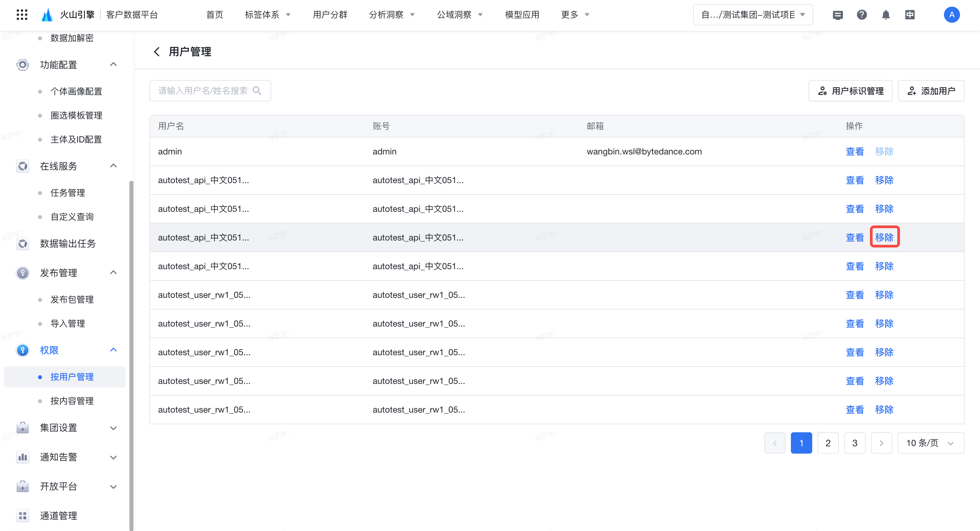Click the 添加用户 button
980x531 pixels.
931,90
